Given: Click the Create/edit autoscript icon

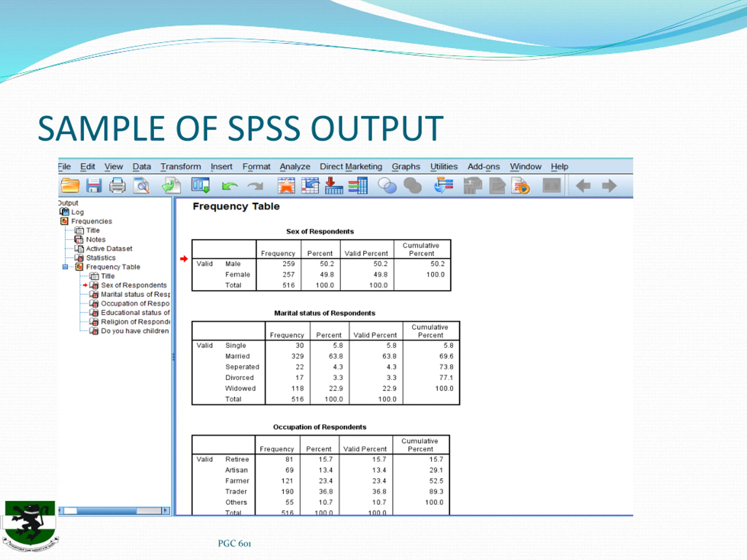Looking at the screenshot, I should (x=497, y=186).
